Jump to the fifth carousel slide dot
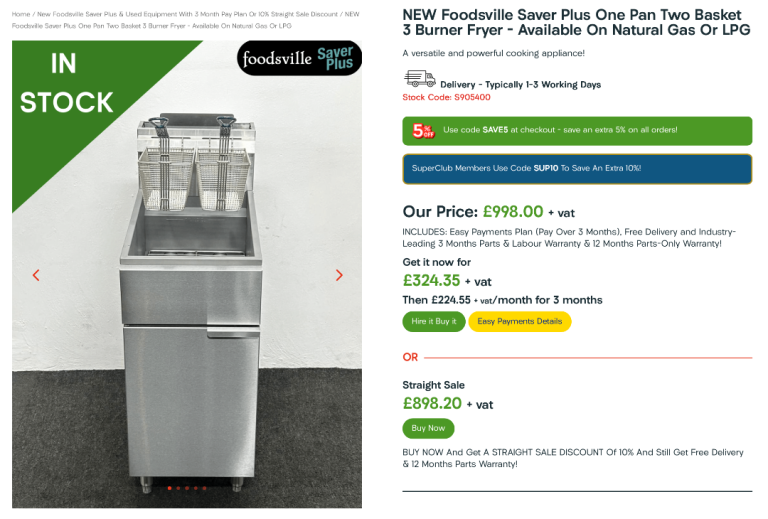 (205, 488)
